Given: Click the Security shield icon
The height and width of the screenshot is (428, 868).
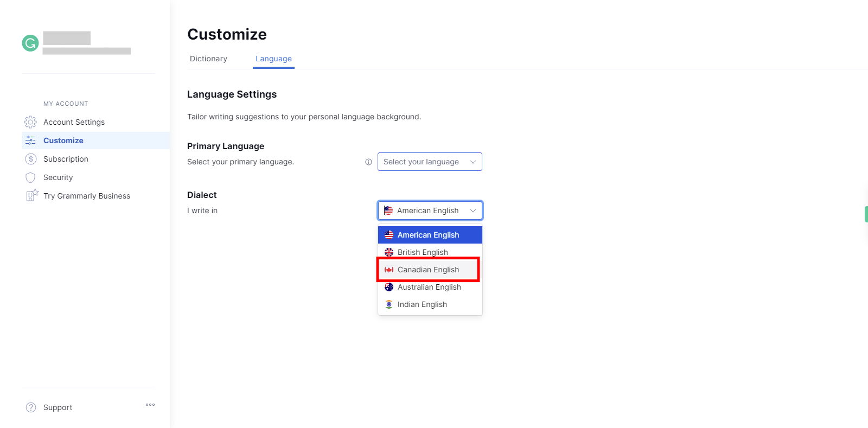Looking at the screenshot, I should [30, 177].
